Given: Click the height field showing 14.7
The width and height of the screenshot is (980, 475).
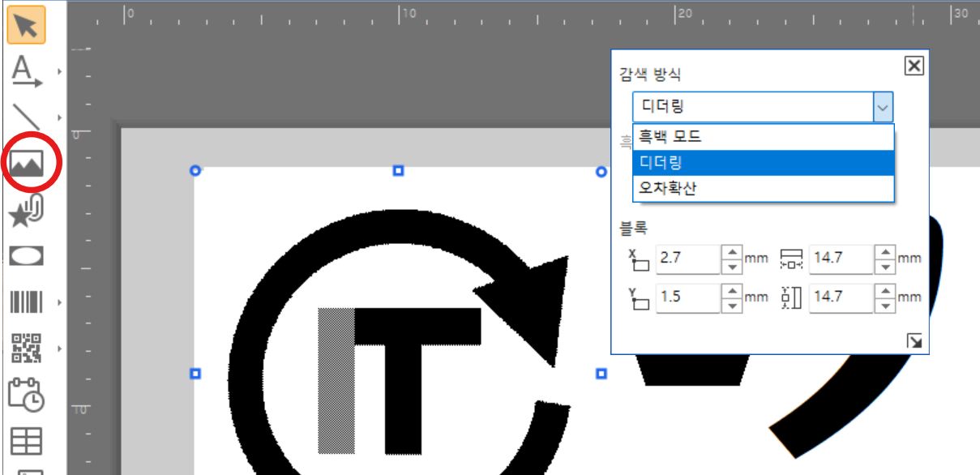Looking at the screenshot, I should 841,297.
